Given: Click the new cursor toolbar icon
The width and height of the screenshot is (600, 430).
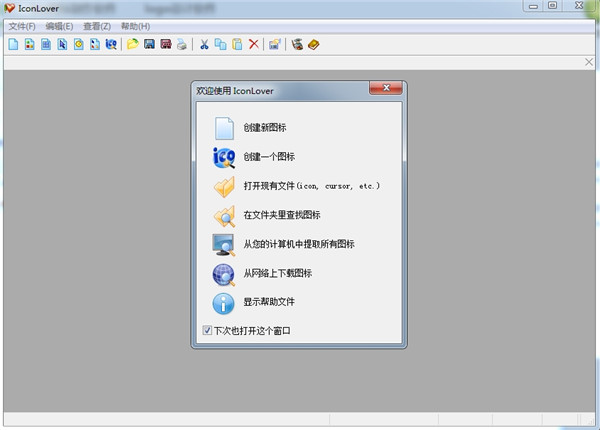Looking at the screenshot, I should (x=62, y=45).
